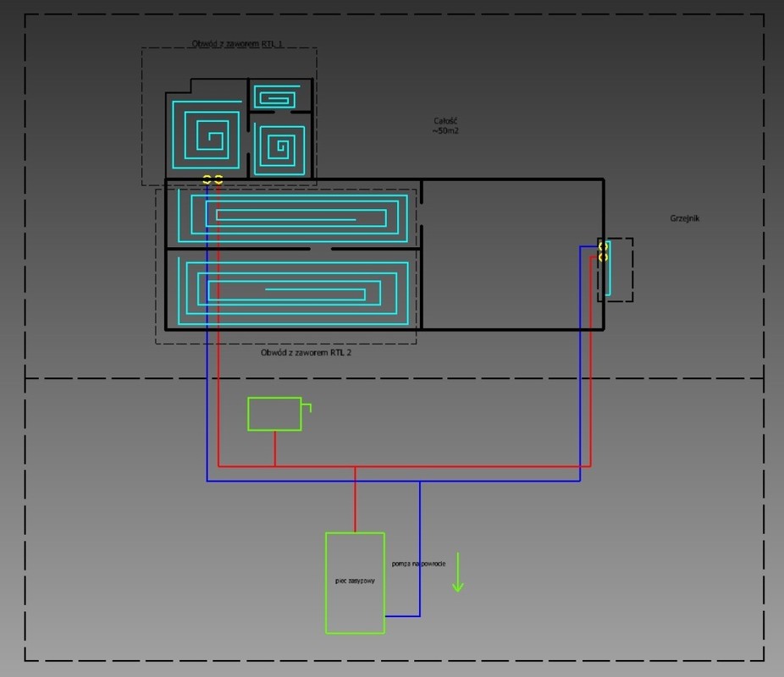784x677 pixels.
Task: Select the small green expansion tank box
Action: point(274,414)
